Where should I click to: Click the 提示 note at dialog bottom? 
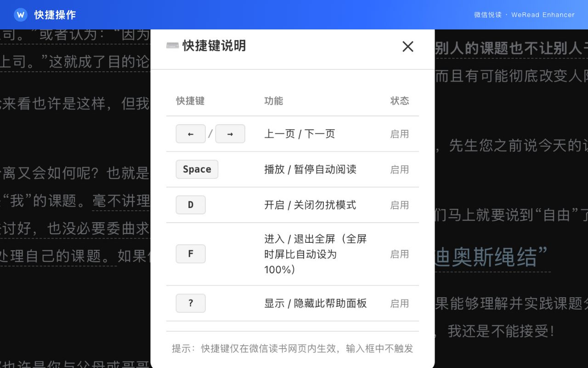pos(293,348)
